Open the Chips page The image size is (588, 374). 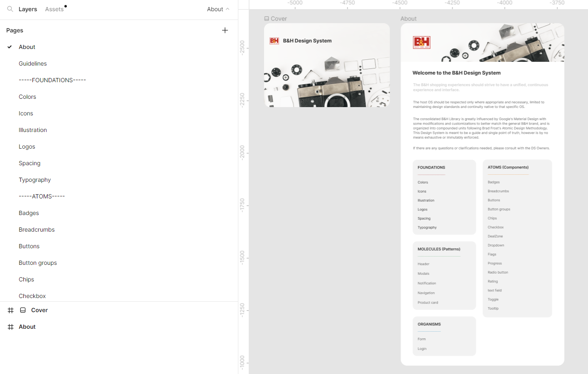[x=26, y=279]
